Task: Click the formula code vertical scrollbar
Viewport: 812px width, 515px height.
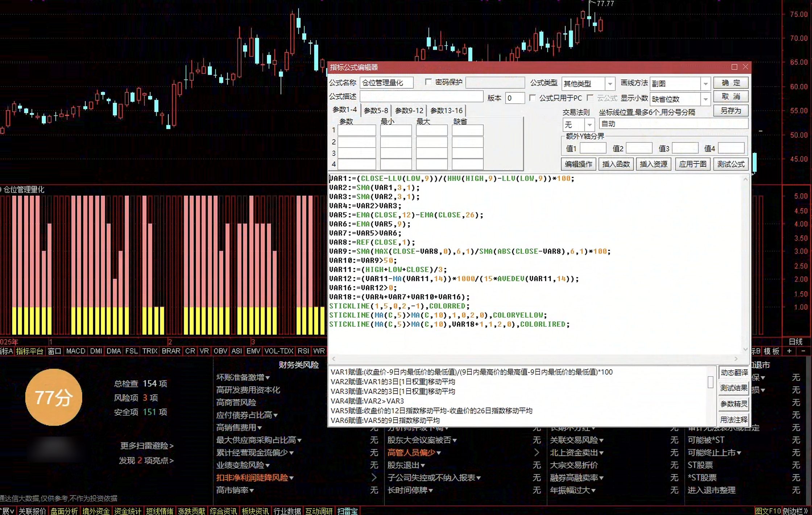Action: point(745,264)
